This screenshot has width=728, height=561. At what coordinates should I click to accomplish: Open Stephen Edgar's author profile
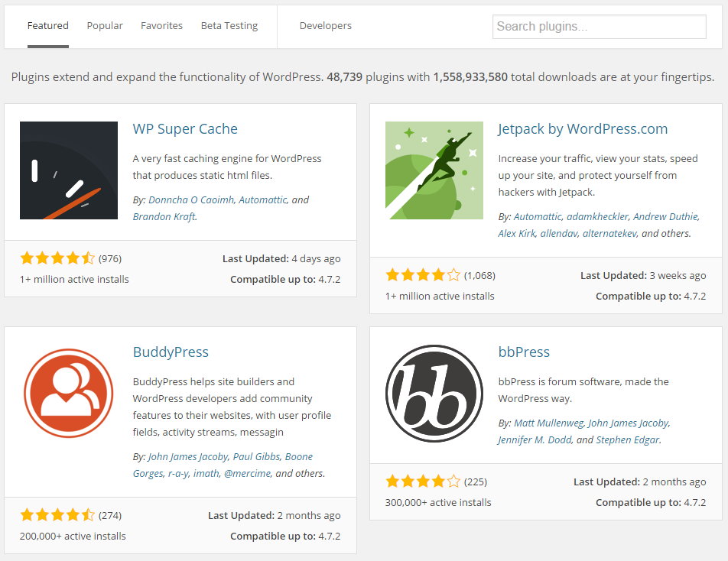click(628, 439)
